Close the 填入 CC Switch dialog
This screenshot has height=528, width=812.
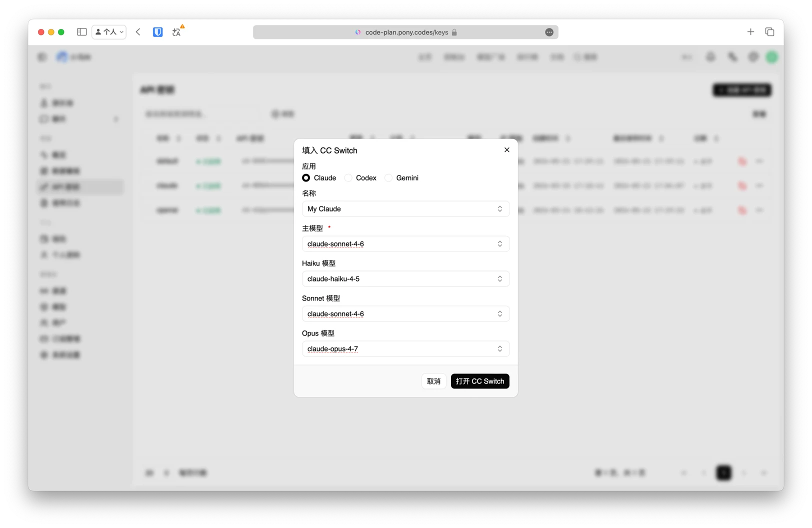[x=507, y=150]
